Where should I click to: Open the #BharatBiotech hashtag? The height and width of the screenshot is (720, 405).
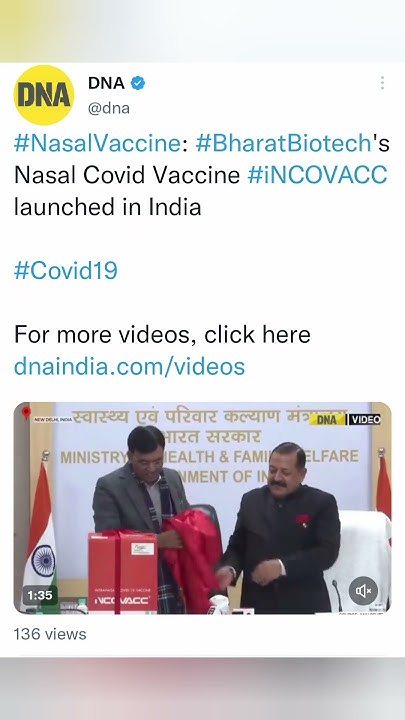(283, 143)
